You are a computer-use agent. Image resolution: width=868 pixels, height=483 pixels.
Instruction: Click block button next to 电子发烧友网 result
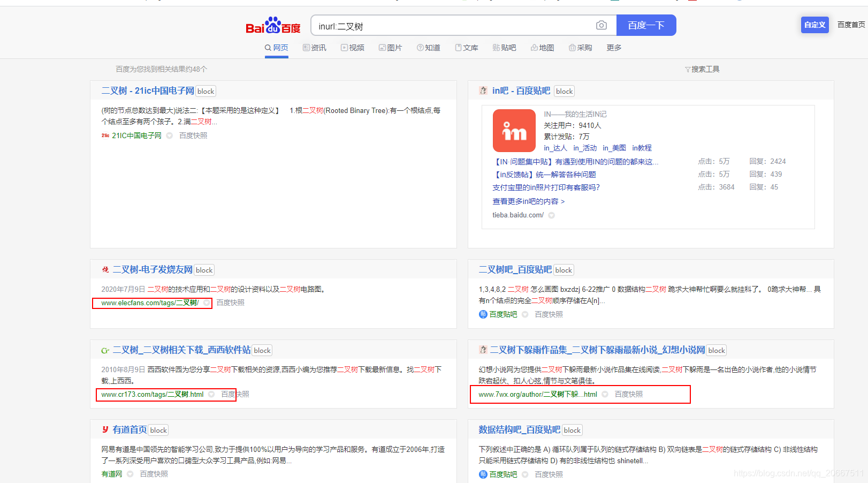204,270
